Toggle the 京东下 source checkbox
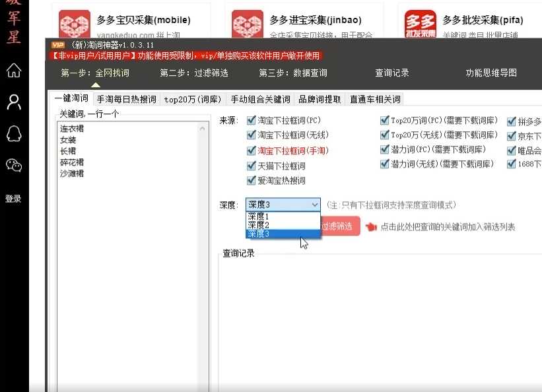The image size is (542, 392). 511,136
